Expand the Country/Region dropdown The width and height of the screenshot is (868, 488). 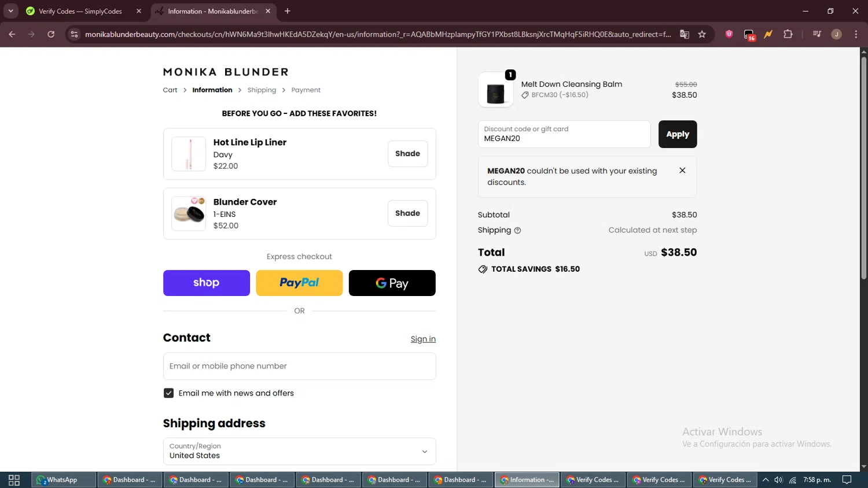(x=299, y=451)
